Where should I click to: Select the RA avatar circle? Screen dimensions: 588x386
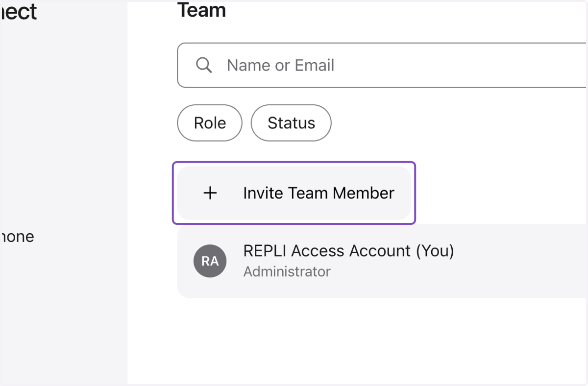[x=210, y=261]
